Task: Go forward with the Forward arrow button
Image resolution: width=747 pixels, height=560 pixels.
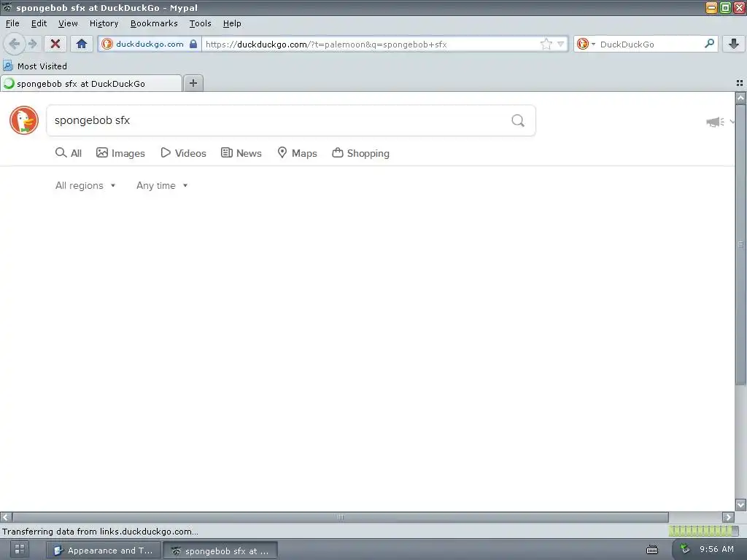Action: pyautogui.click(x=32, y=44)
